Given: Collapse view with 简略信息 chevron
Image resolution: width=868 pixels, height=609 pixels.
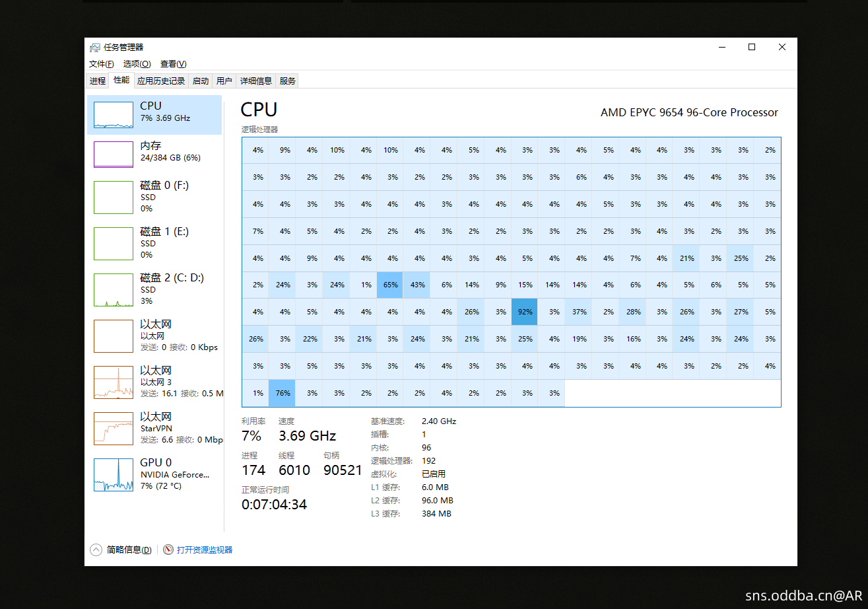Looking at the screenshot, I should click(96, 550).
